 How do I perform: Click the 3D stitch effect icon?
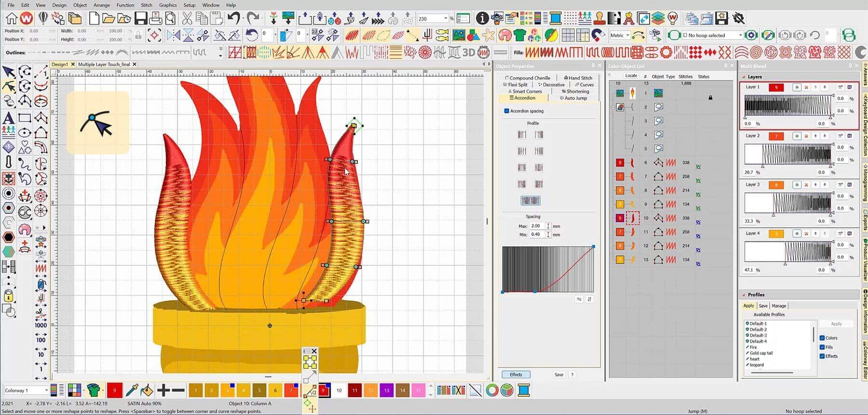click(469, 52)
